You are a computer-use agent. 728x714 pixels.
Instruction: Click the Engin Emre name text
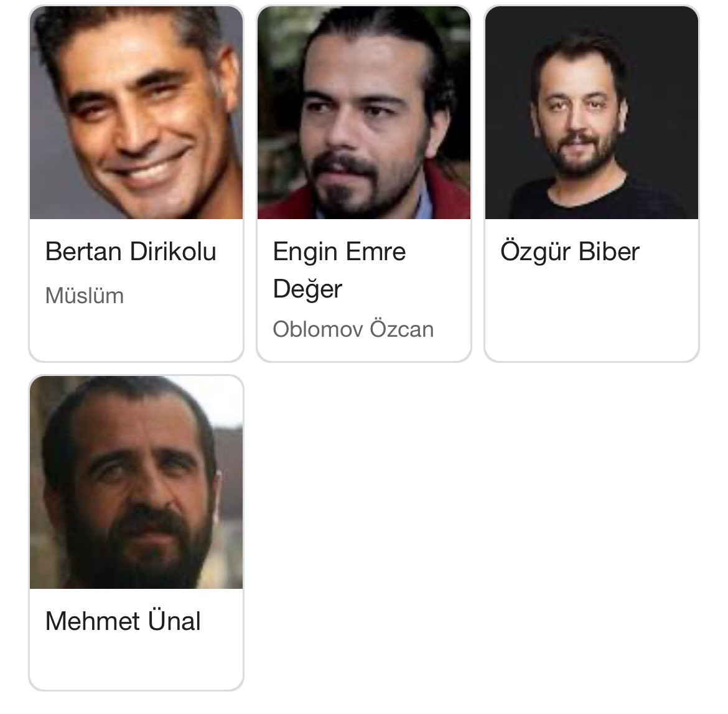[339, 253]
